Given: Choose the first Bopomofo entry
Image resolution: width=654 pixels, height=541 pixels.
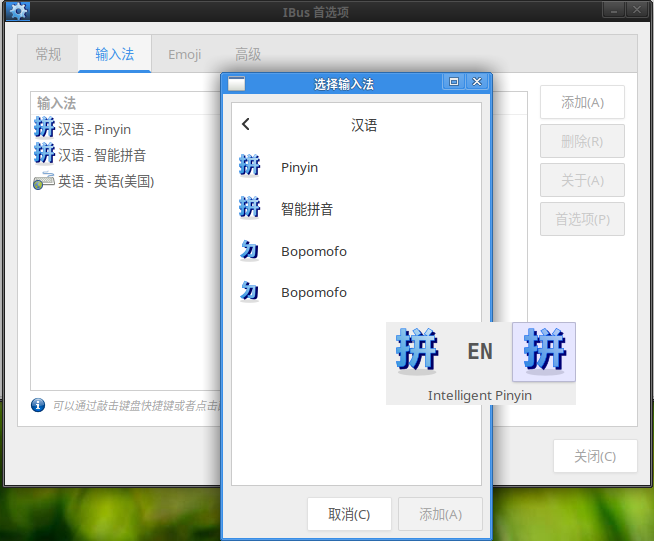Looking at the screenshot, I should (356, 251).
